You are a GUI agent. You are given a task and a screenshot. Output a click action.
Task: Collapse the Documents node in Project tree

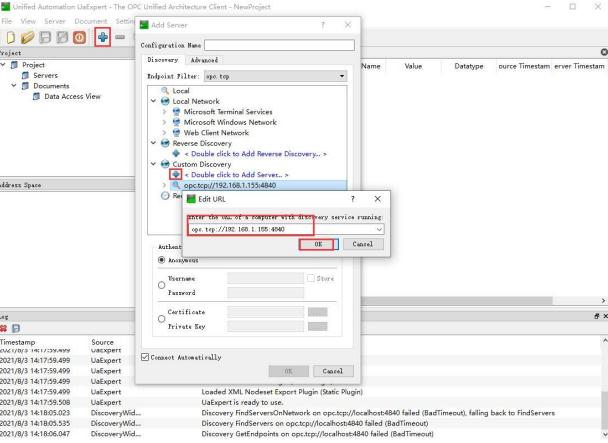[x=14, y=86]
